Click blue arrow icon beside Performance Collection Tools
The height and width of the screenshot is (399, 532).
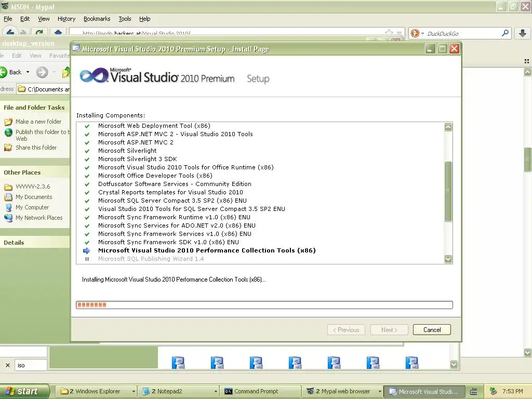[87, 251]
